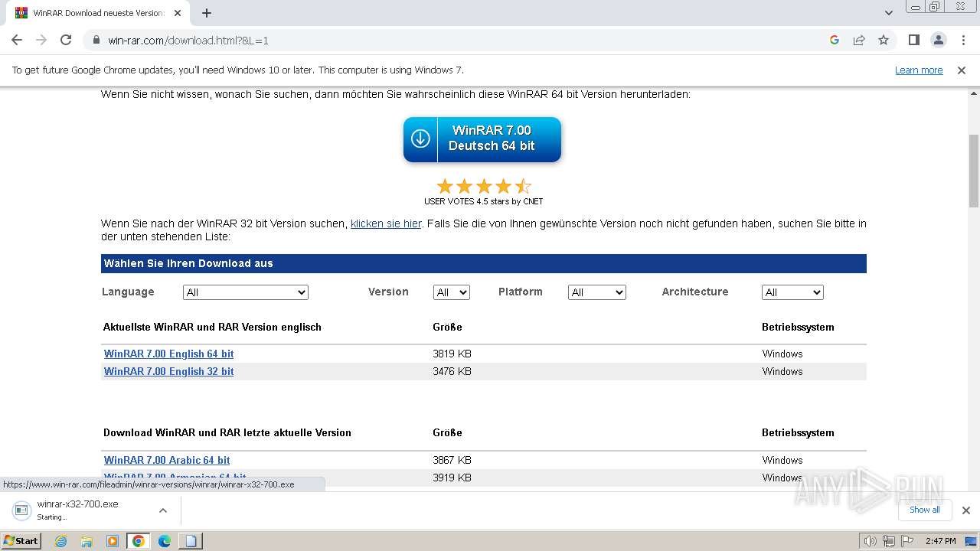The width and height of the screenshot is (980, 551).
Task: Open the Architecture filter dropdown
Action: tap(792, 292)
